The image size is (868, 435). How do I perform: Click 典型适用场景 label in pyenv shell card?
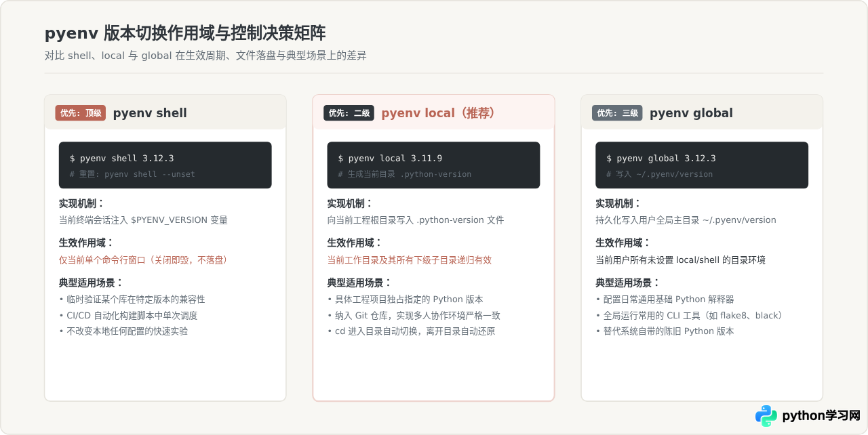(92, 283)
